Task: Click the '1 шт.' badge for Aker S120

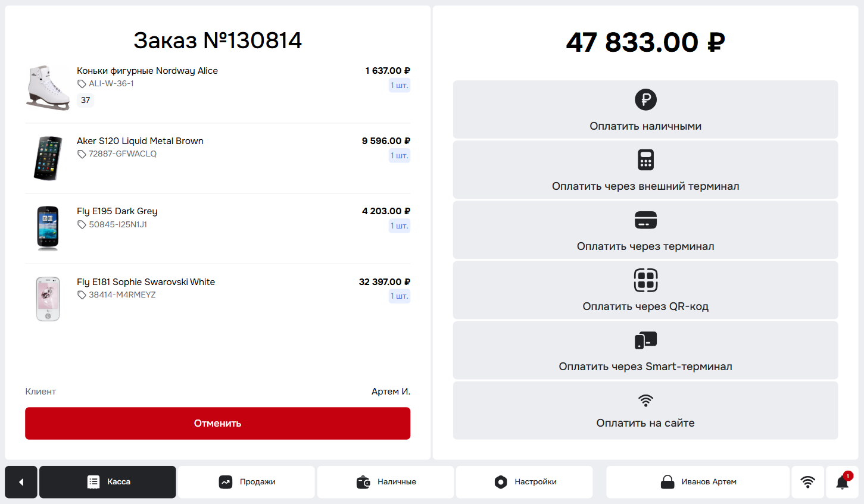Action: coord(400,156)
